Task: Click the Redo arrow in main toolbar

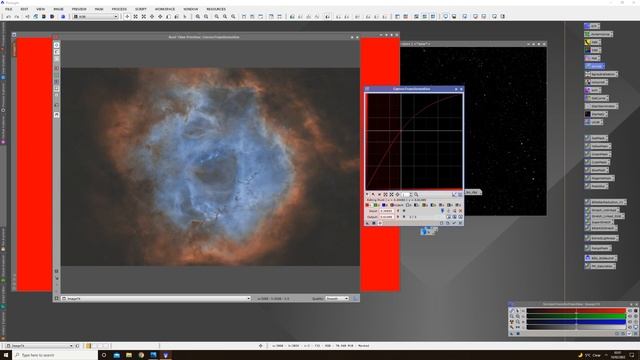Action: [17, 17]
